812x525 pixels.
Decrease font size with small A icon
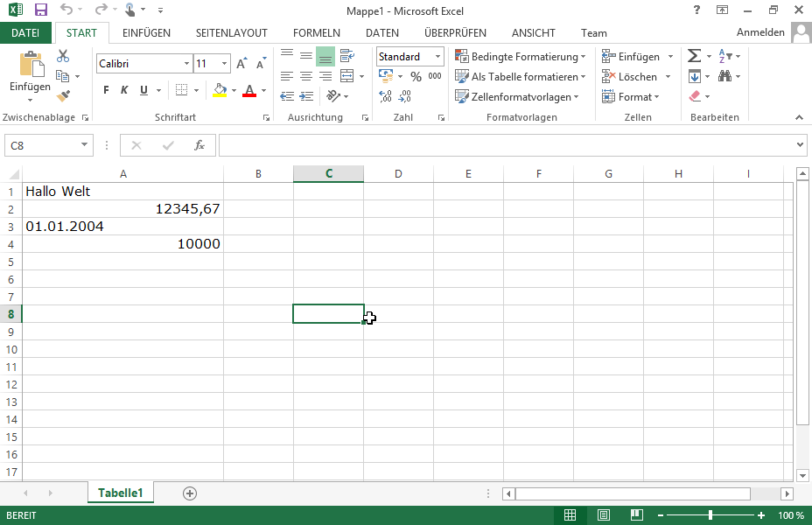[261, 63]
